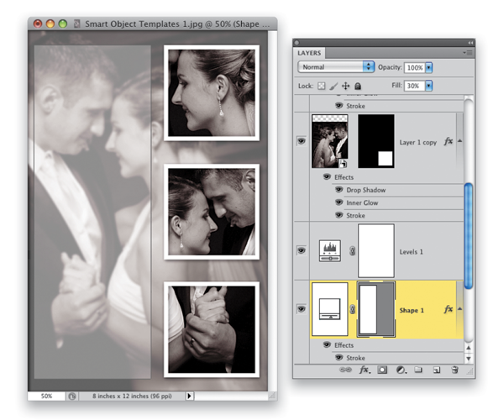
Task: Add a layer mask from panel footer
Action: pyautogui.click(x=382, y=370)
